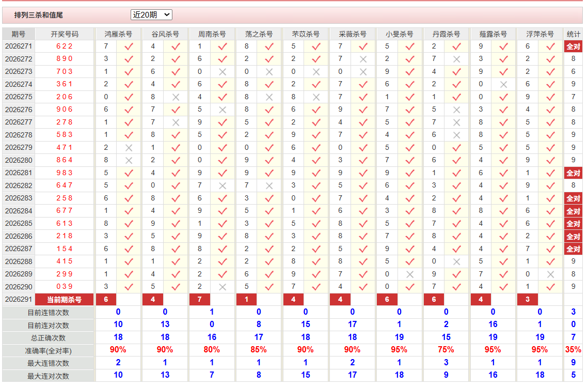Click winning number 154
Image resolution: width=588 pixels, height=387 pixels.
pyautogui.click(x=65, y=249)
